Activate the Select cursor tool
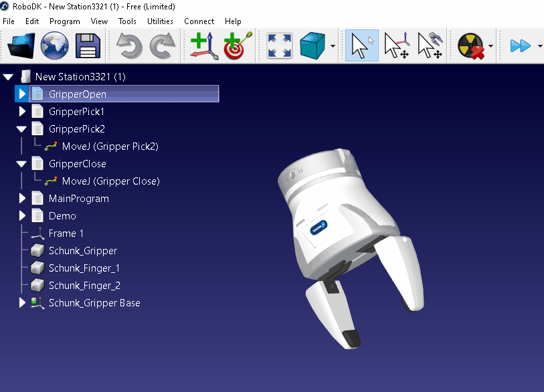 point(362,45)
